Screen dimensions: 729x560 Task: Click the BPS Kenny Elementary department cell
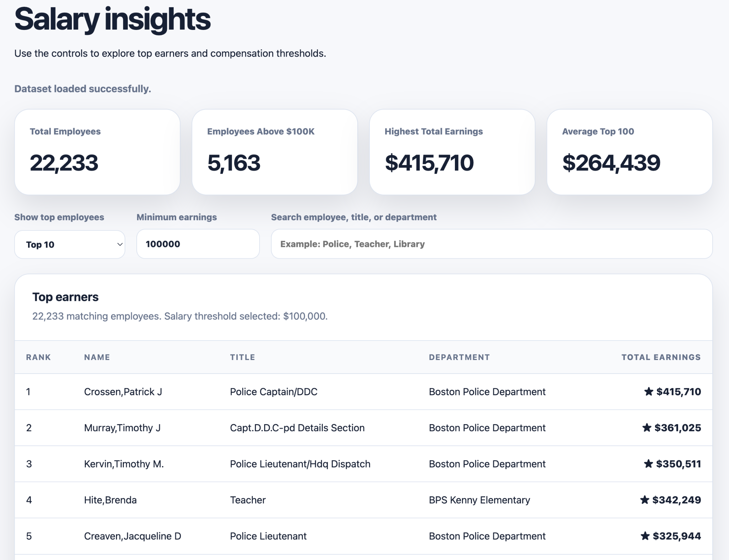coord(479,500)
